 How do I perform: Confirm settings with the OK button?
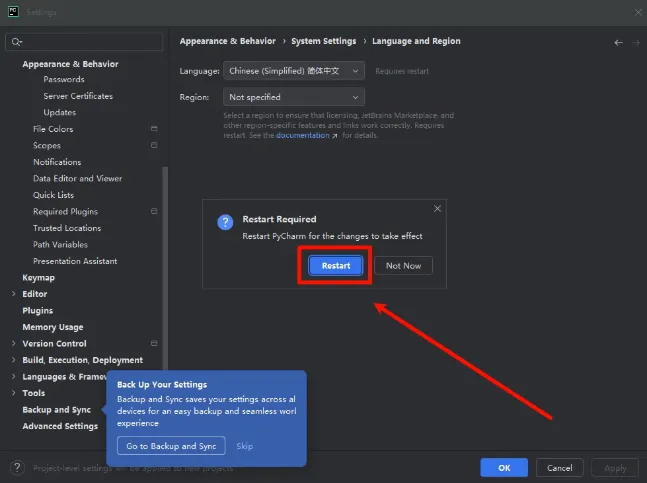(x=504, y=468)
